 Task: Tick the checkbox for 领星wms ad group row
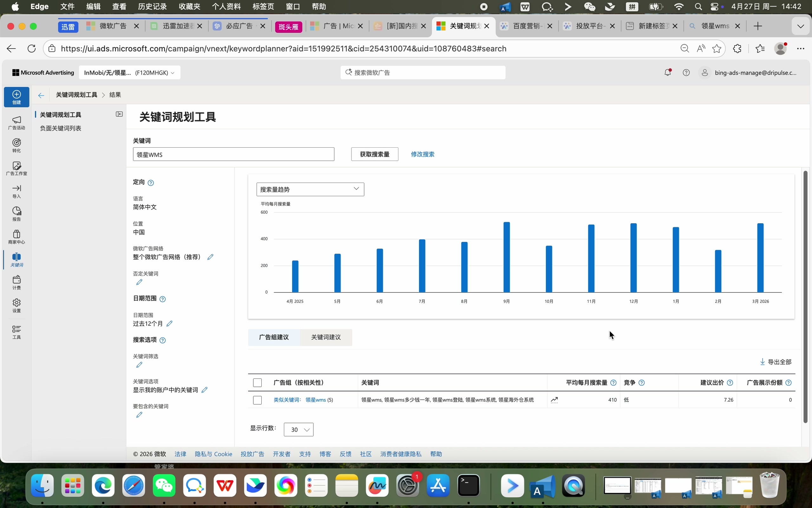(x=257, y=400)
